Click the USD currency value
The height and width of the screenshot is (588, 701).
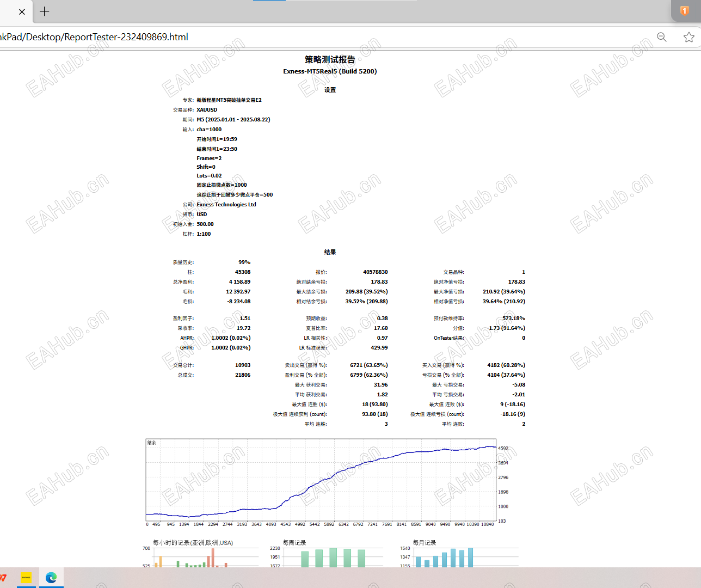(202, 215)
